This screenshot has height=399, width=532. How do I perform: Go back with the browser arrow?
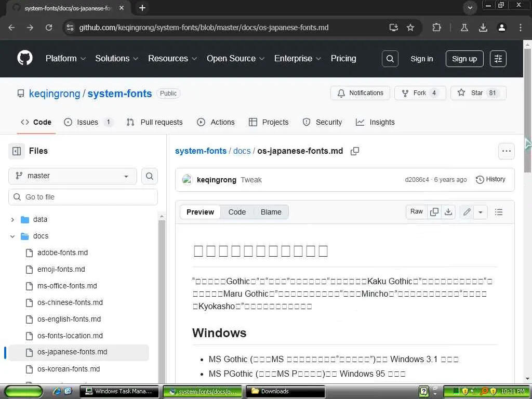click(11, 28)
